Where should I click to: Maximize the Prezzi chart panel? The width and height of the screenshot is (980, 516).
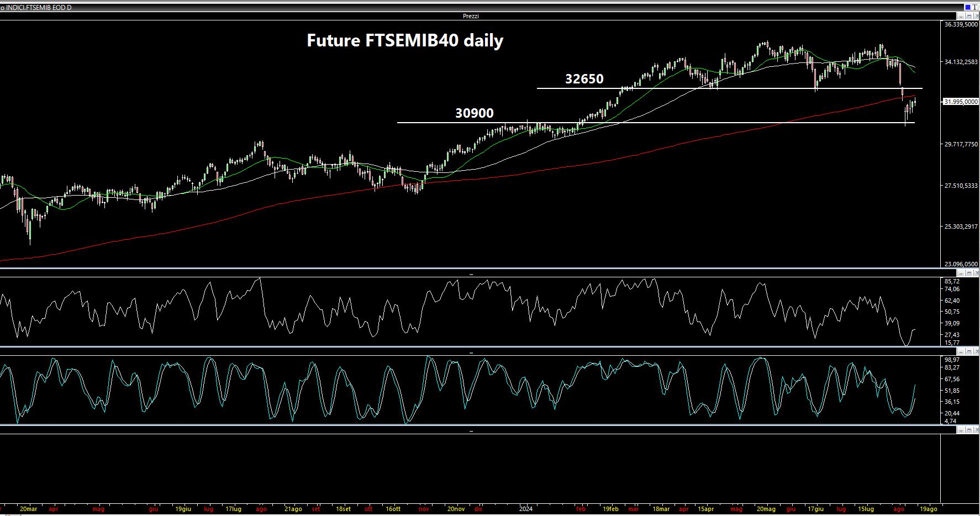coord(968,17)
